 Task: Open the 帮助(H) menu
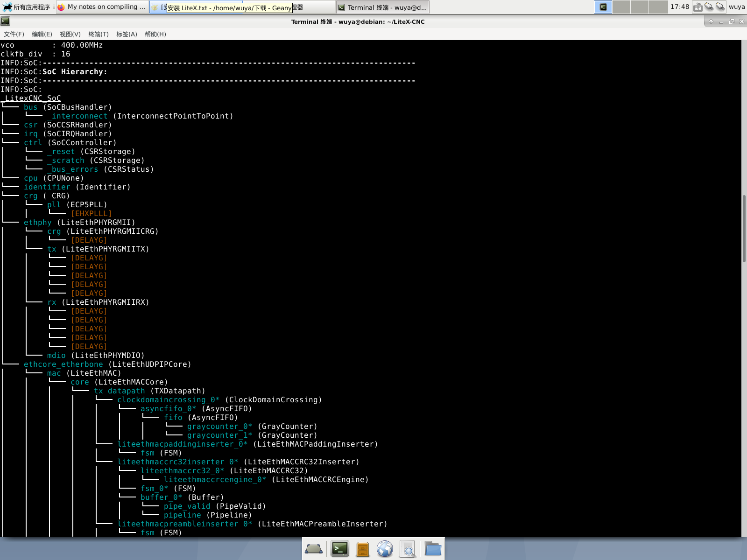click(155, 34)
